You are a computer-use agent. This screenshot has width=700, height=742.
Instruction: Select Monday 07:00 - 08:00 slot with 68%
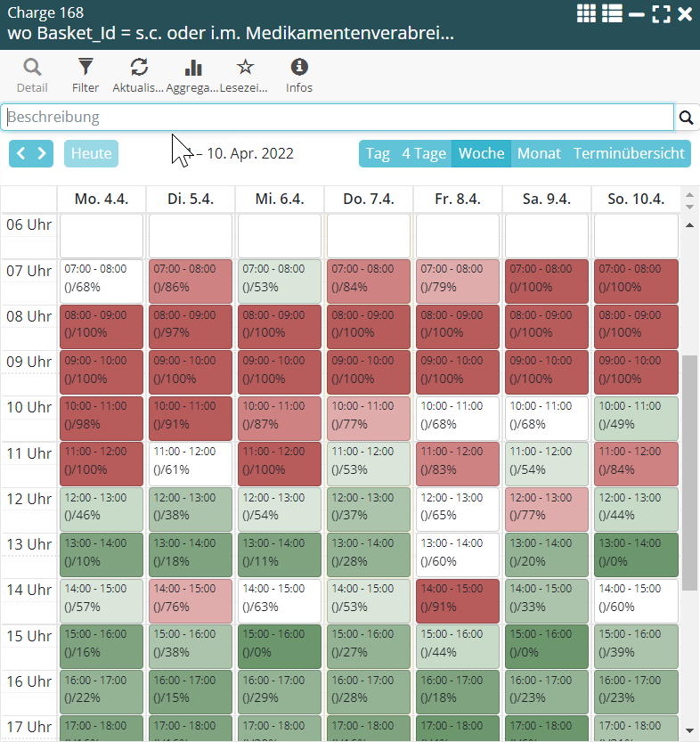[x=102, y=279]
